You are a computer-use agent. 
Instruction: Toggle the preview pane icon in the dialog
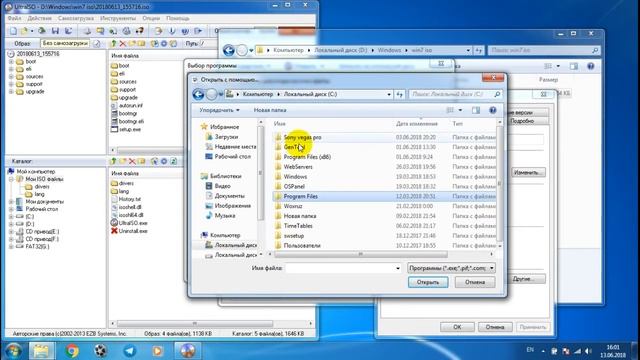click(x=476, y=110)
